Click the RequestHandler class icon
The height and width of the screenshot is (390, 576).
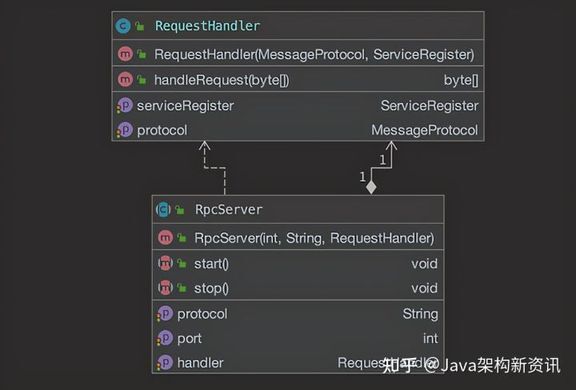[123, 26]
